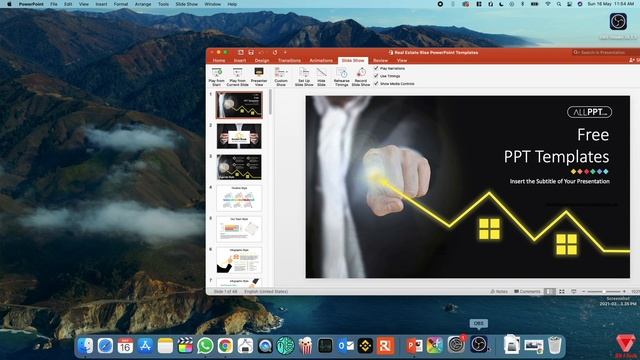Click the Play from Start icon
The height and width of the screenshot is (360, 640).
(217, 73)
